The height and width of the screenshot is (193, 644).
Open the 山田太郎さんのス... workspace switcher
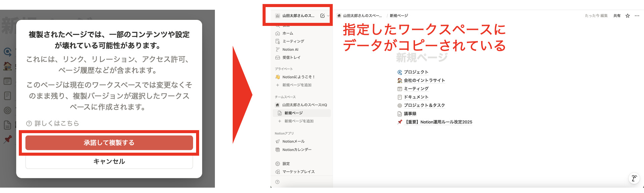click(x=295, y=16)
